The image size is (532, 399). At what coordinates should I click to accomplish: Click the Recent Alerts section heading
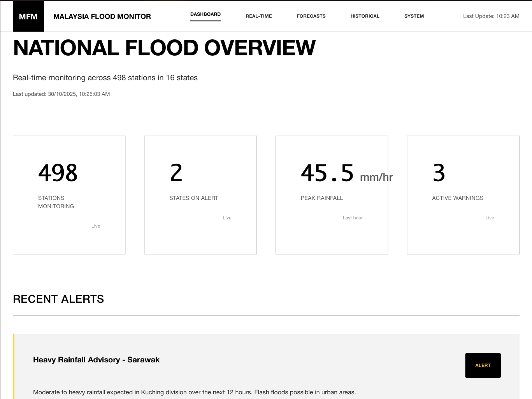pyautogui.click(x=58, y=299)
